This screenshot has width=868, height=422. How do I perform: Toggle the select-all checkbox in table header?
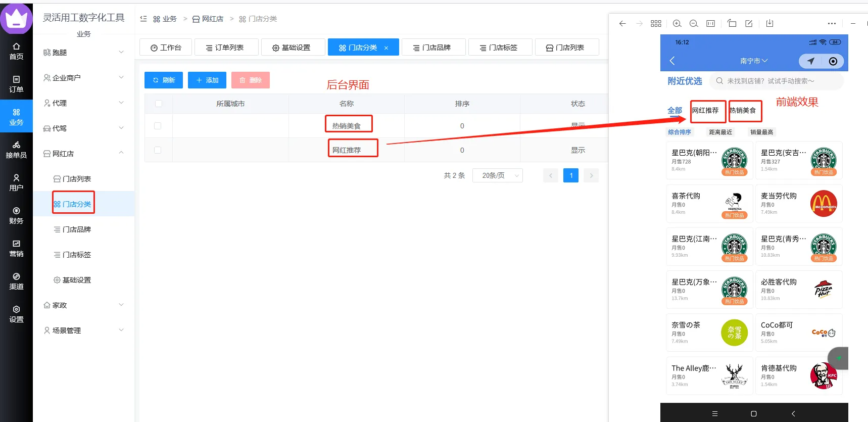click(x=159, y=104)
